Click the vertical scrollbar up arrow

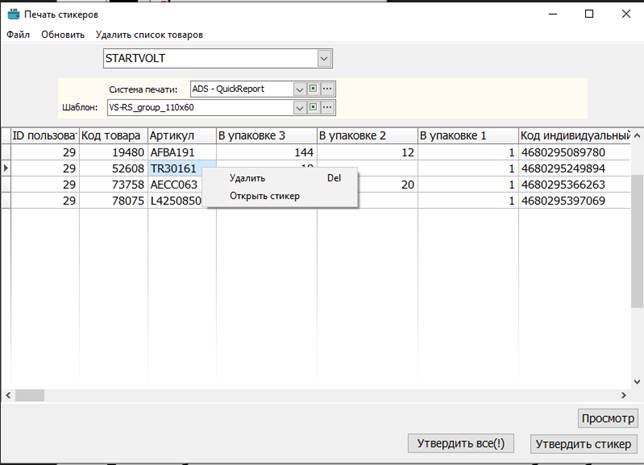click(637, 136)
